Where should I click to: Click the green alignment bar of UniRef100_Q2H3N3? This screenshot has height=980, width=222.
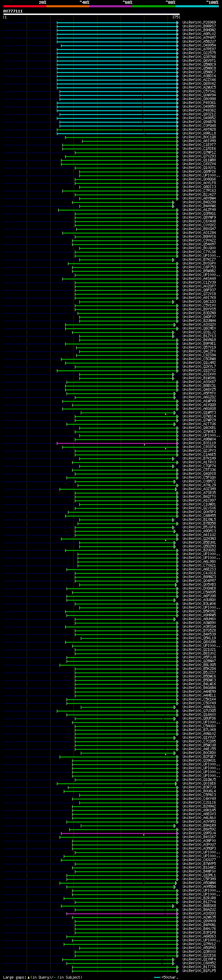tap(120, 539)
